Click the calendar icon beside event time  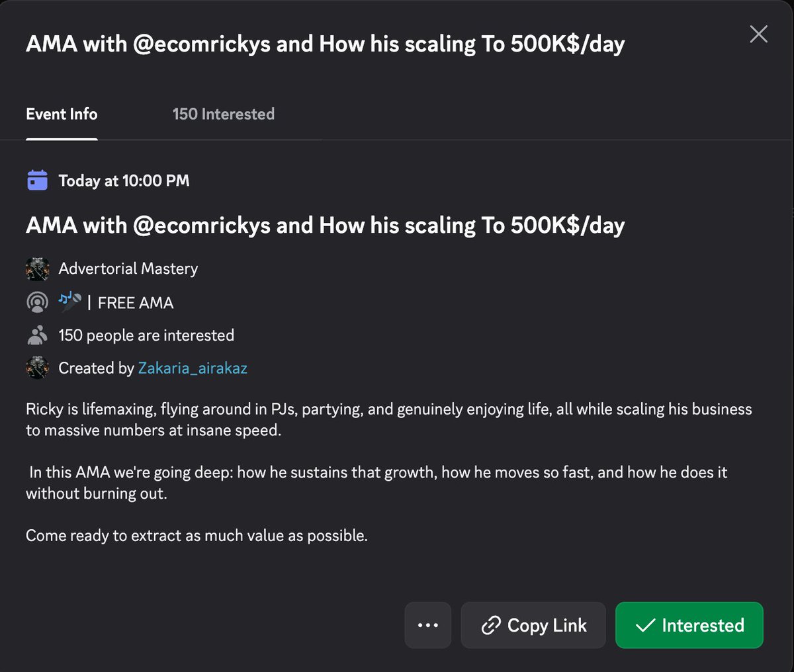click(38, 181)
